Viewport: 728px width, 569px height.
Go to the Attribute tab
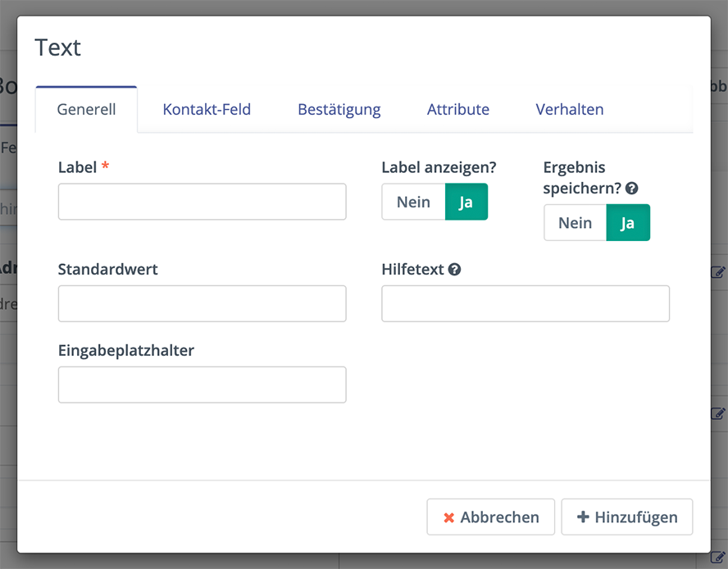(x=457, y=109)
